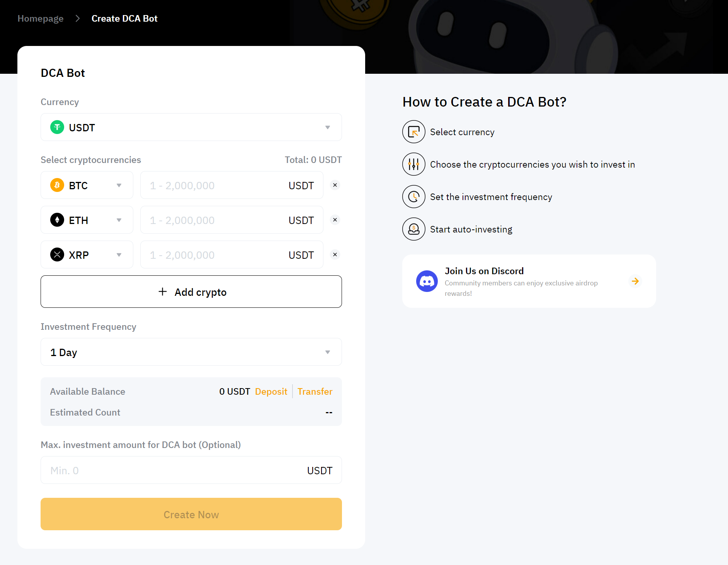Click the Add crypto button
The height and width of the screenshot is (565, 728).
pos(191,292)
